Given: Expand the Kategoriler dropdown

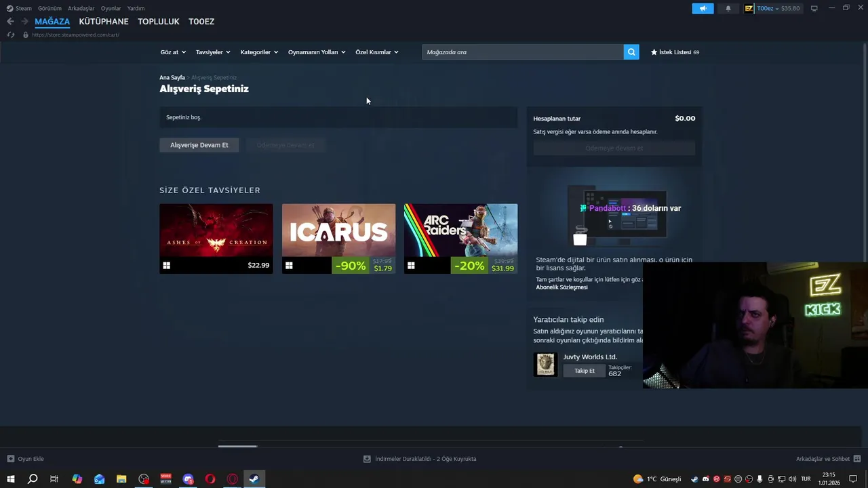Looking at the screenshot, I should (x=259, y=52).
